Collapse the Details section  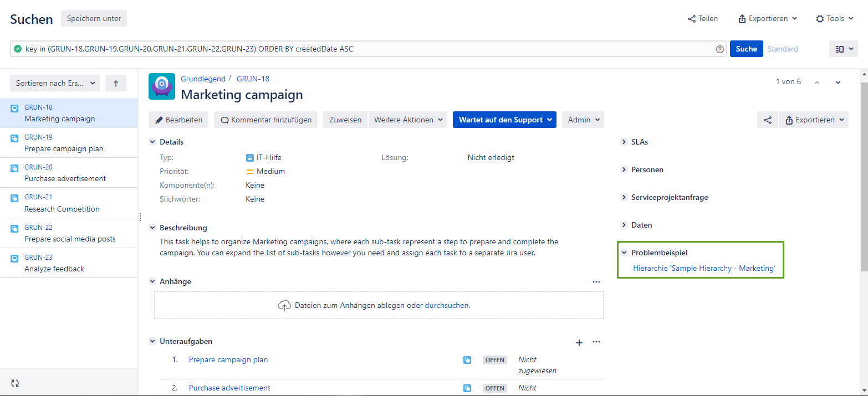[152, 142]
